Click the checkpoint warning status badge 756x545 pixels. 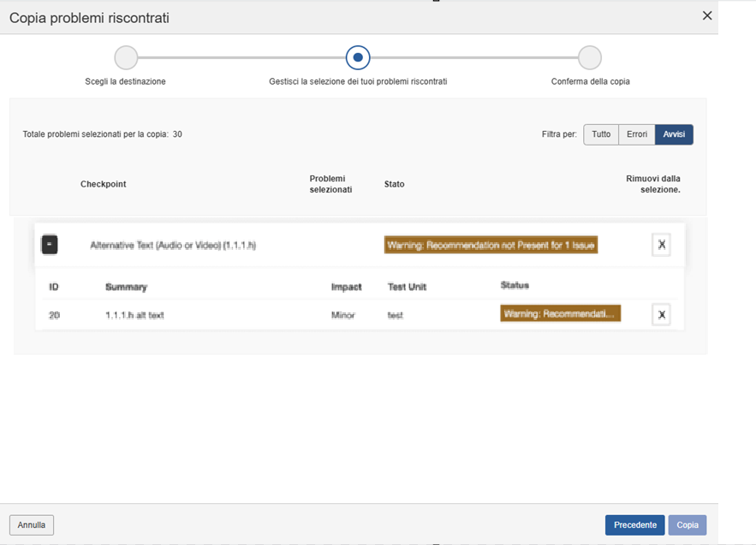coord(491,245)
